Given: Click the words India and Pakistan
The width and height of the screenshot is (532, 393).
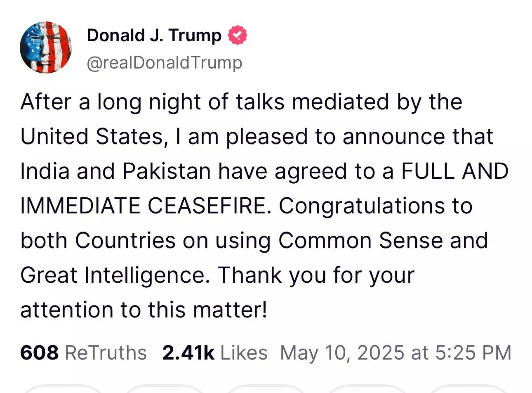Looking at the screenshot, I should [115, 171].
